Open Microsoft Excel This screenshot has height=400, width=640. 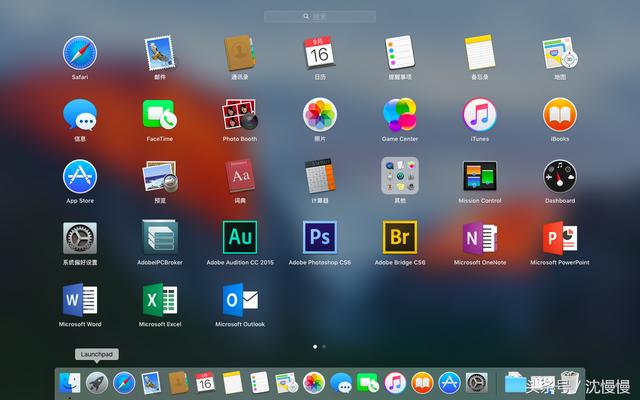pyautogui.click(x=160, y=300)
